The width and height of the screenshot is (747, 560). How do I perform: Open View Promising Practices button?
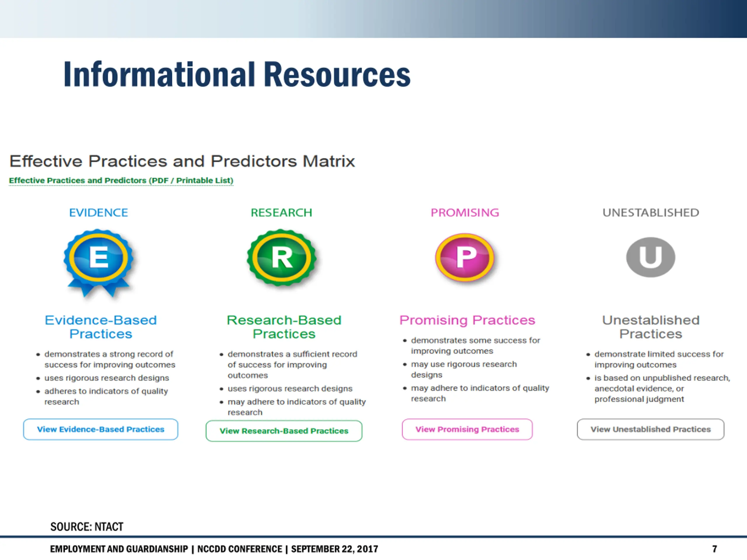(467, 429)
